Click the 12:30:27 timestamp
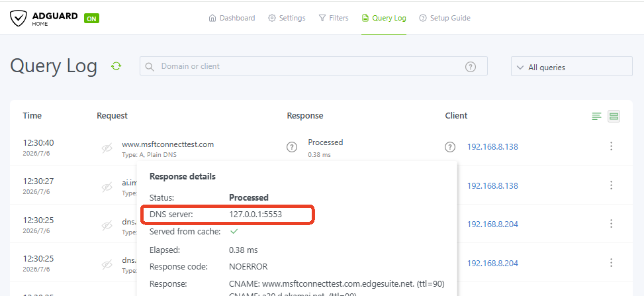The image size is (644, 296). (x=38, y=181)
